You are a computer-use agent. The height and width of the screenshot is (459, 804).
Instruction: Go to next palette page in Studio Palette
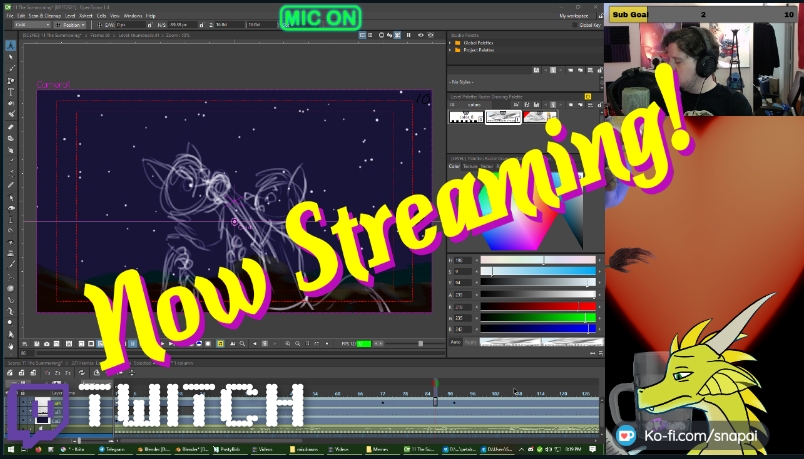560,70
